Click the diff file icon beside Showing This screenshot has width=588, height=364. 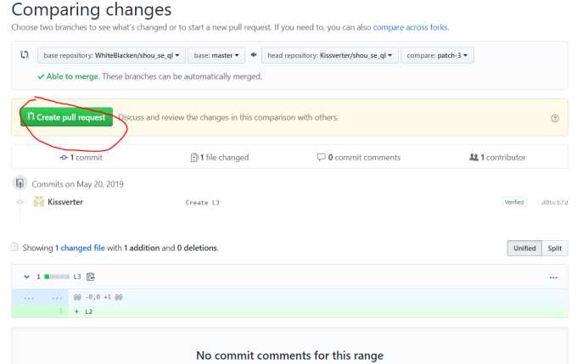(14, 247)
